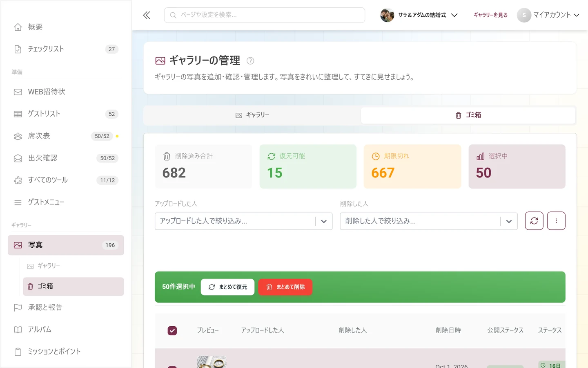Viewport: 588px width, 368px height.
Task: Open the three-dots more options menu
Action: click(556, 221)
